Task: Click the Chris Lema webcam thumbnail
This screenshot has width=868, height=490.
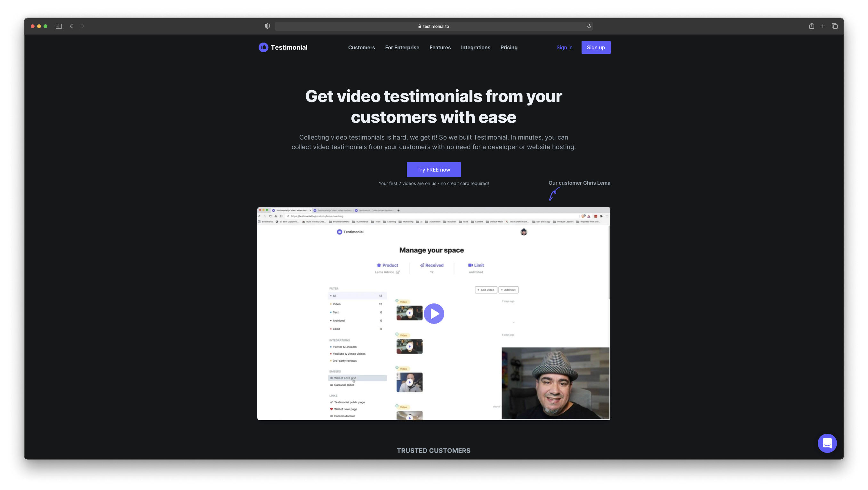Action: click(x=555, y=383)
